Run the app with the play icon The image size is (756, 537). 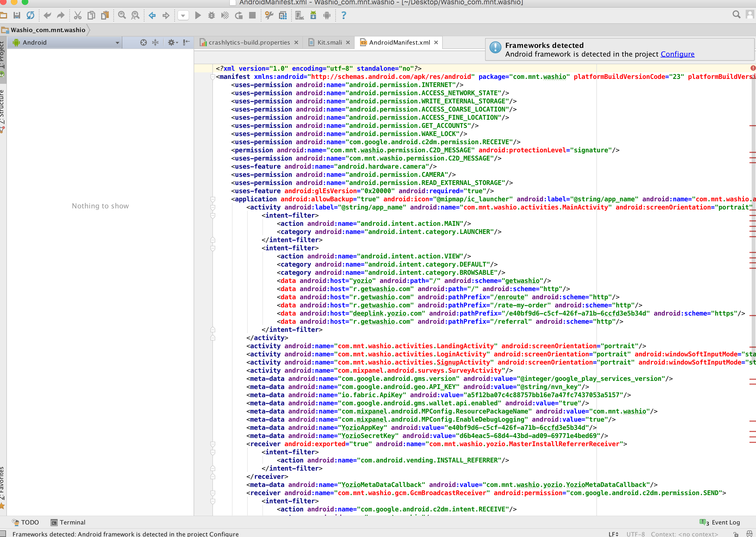coord(198,15)
